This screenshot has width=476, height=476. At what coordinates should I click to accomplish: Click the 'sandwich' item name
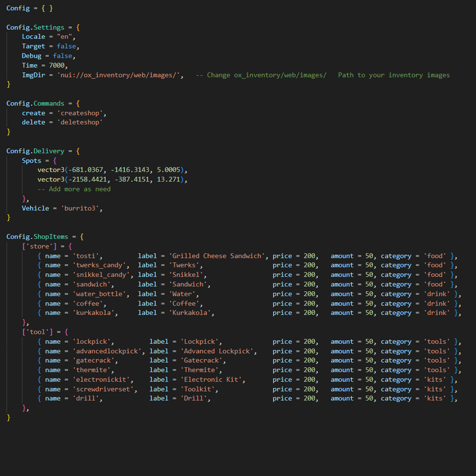coord(91,284)
